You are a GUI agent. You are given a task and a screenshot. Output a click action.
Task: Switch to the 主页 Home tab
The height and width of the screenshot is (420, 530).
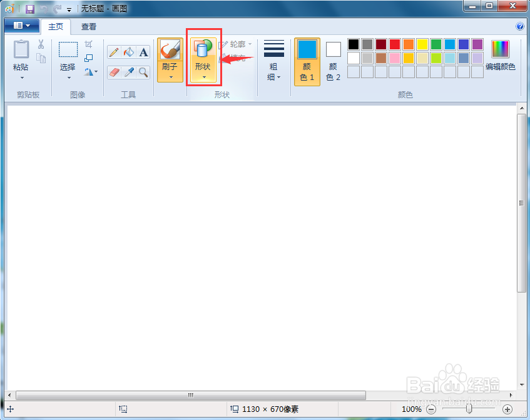pyautogui.click(x=56, y=27)
